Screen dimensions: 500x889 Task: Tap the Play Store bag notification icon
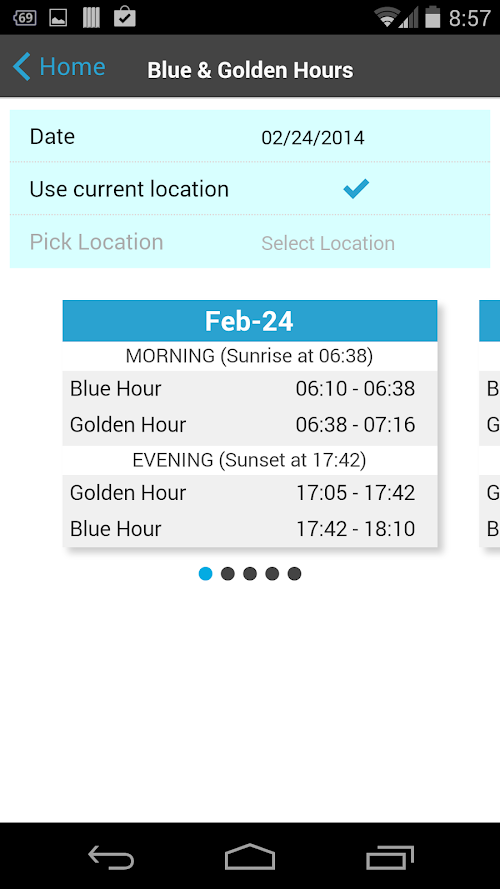pyautogui.click(x=125, y=17)
